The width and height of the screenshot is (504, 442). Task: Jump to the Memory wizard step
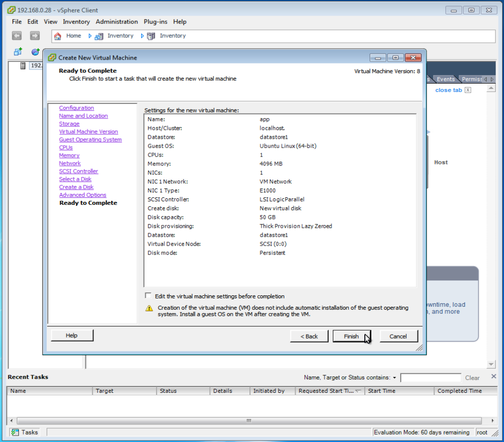click(x=69, y=155)
